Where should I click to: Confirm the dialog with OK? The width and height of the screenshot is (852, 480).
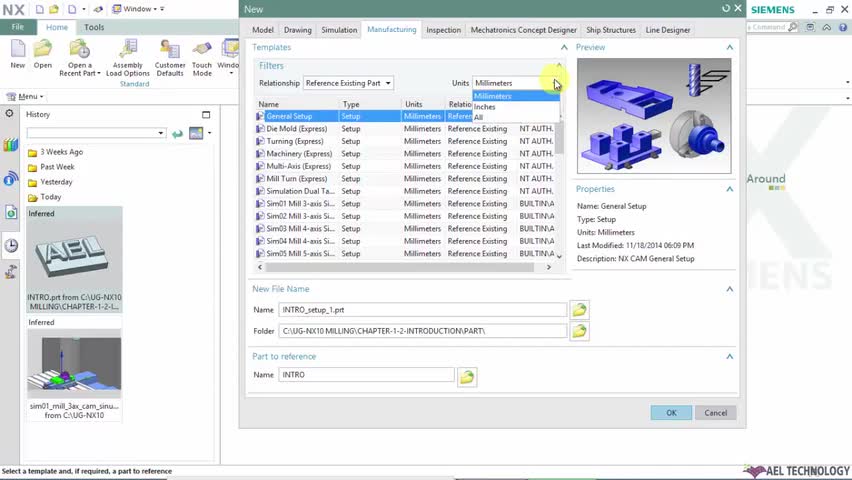point(671,413)
